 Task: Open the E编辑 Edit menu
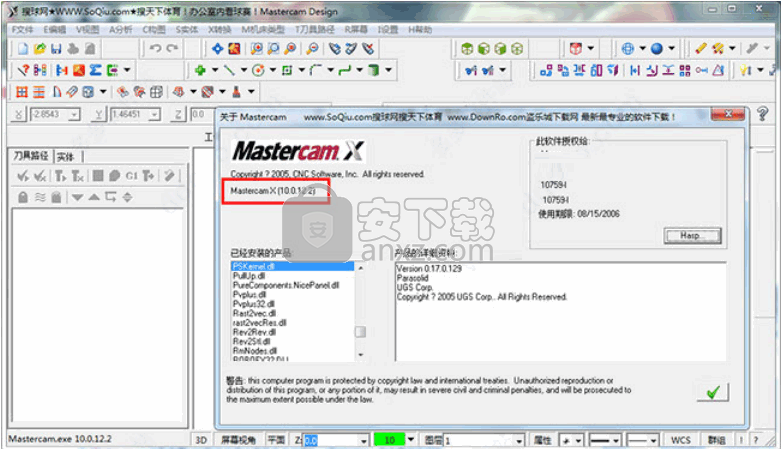point(54,29)
